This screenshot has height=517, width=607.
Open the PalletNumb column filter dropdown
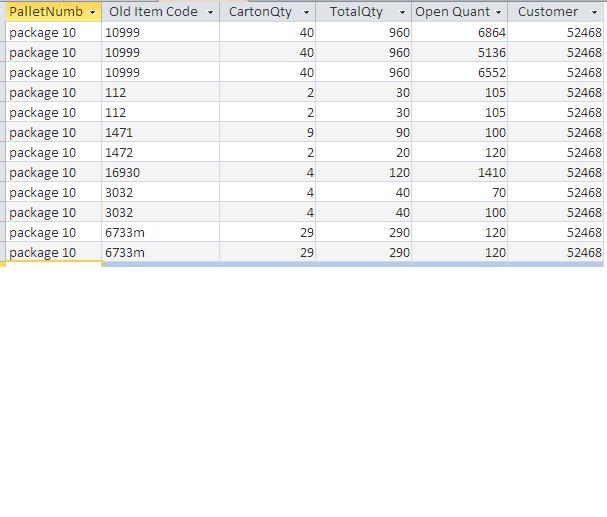click(93, 12)
